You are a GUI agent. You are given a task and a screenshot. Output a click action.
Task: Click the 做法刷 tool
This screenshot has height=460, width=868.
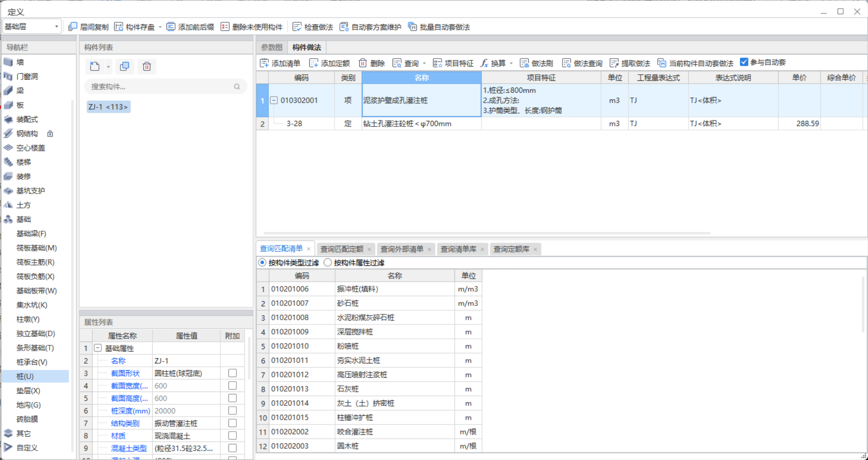(536, 63)
